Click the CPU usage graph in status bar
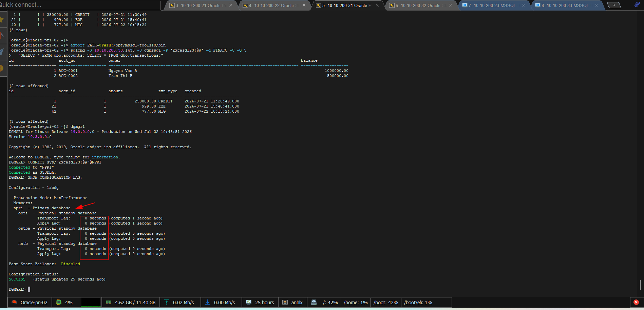Viewport: 644px width, 310px height. pyautogui.click(x=91, y=302)
